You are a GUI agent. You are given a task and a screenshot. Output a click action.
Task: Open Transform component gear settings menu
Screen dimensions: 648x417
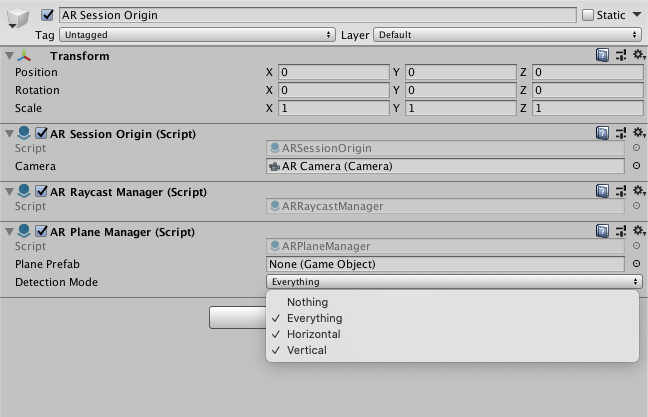639,55
